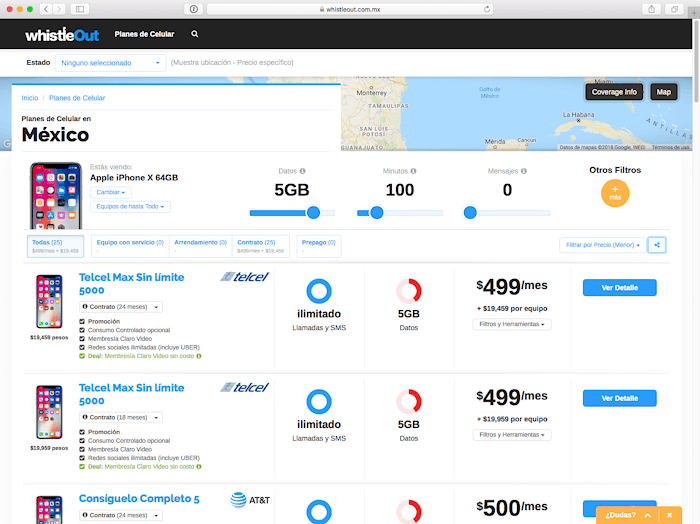Open a new tab with plus button

coord(694,13)
